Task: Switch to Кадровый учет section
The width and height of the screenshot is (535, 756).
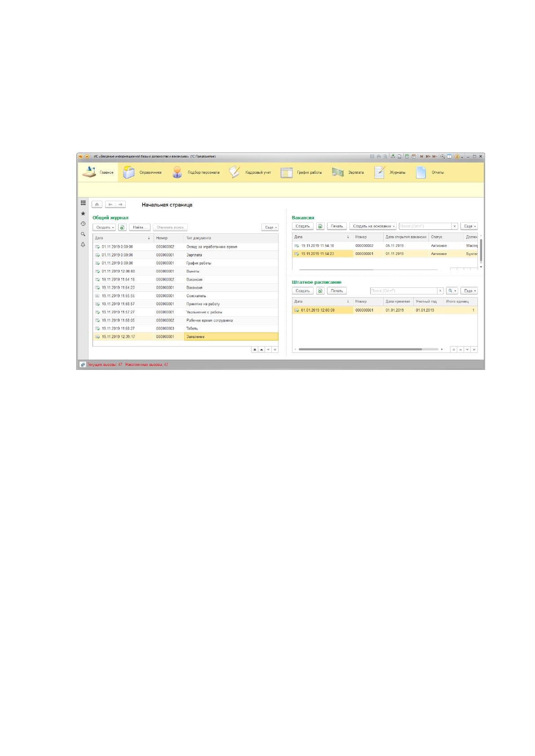Action: [250, 172]
